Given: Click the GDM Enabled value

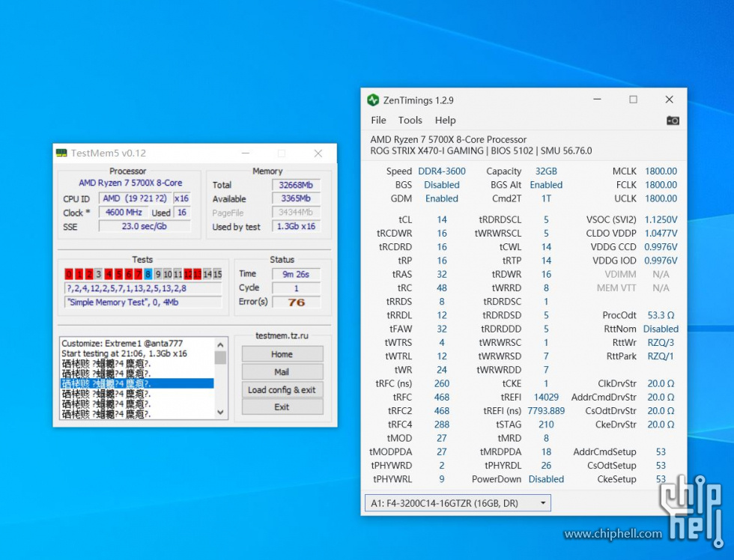Looking at the screenshot, I should tap(442, 198).
